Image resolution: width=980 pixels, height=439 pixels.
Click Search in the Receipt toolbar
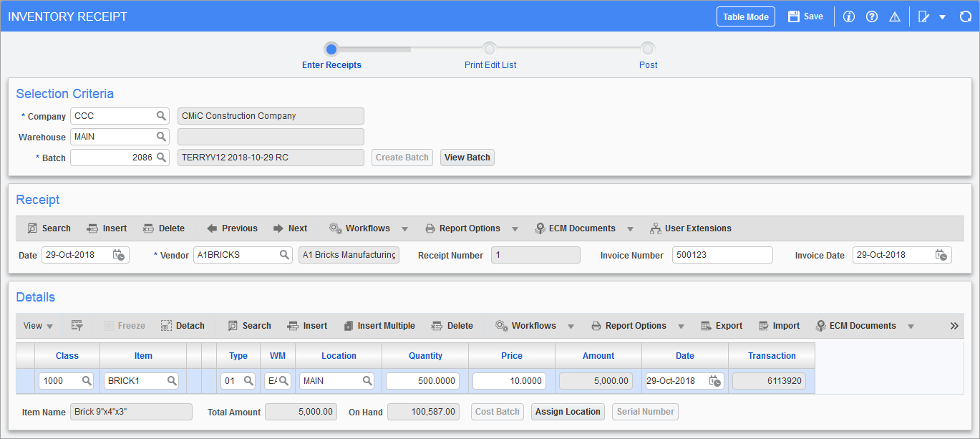coord(49,228)
